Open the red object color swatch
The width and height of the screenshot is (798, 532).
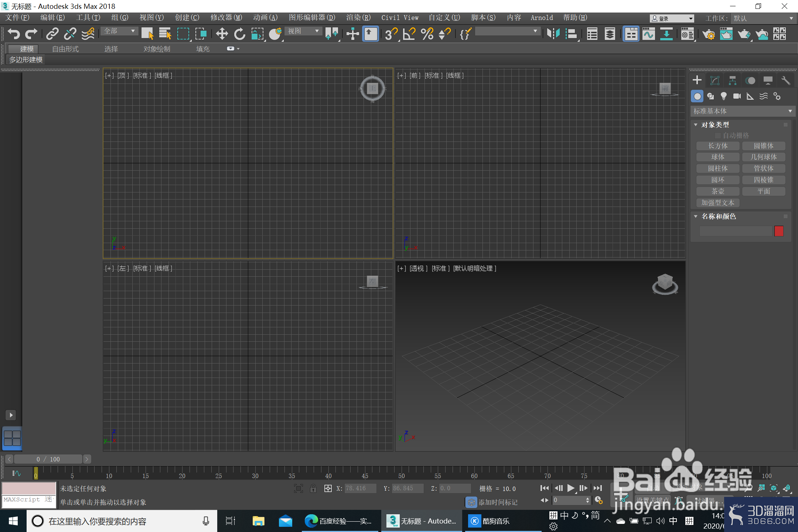click(x=779, y=231)
